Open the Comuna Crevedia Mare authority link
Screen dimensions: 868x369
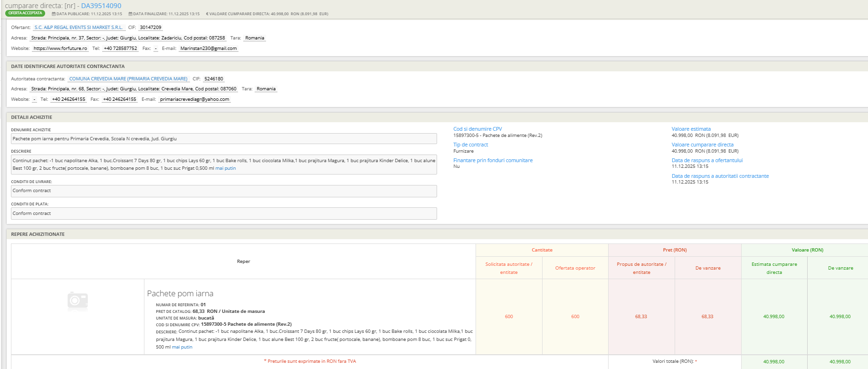pos(128,79)
